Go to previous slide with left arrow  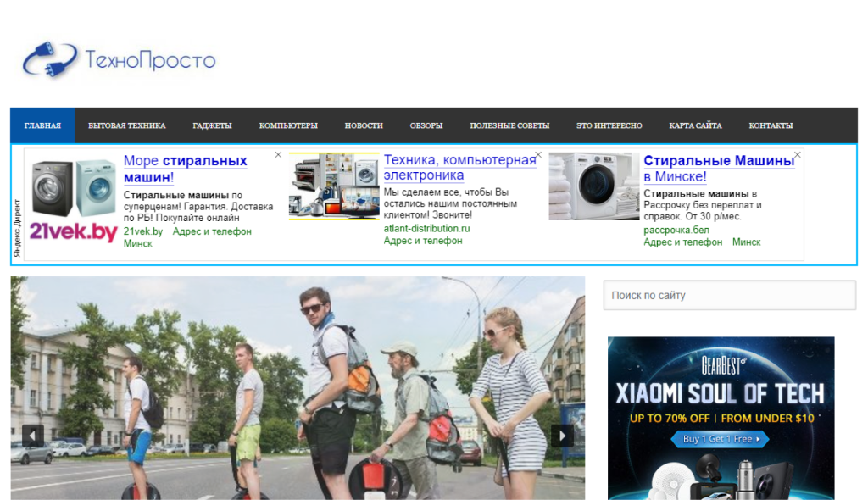(33, 436)
